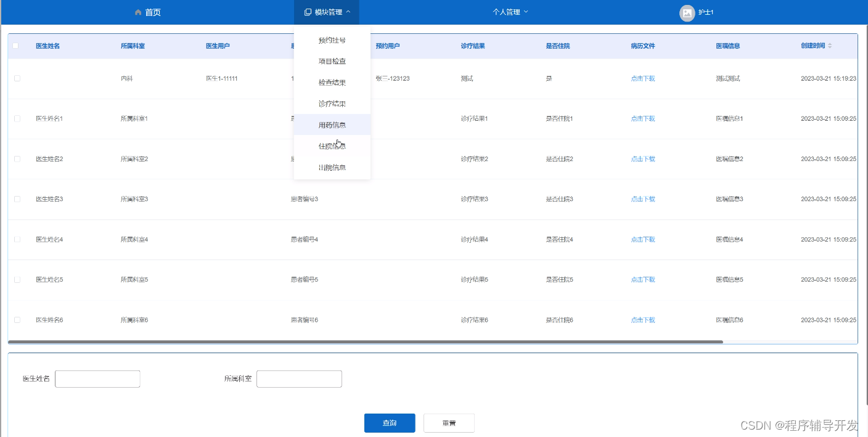Screen dimensions: 868x437
Task: Go to 首页 in the top navigation
Action: [x=153, y=12]
